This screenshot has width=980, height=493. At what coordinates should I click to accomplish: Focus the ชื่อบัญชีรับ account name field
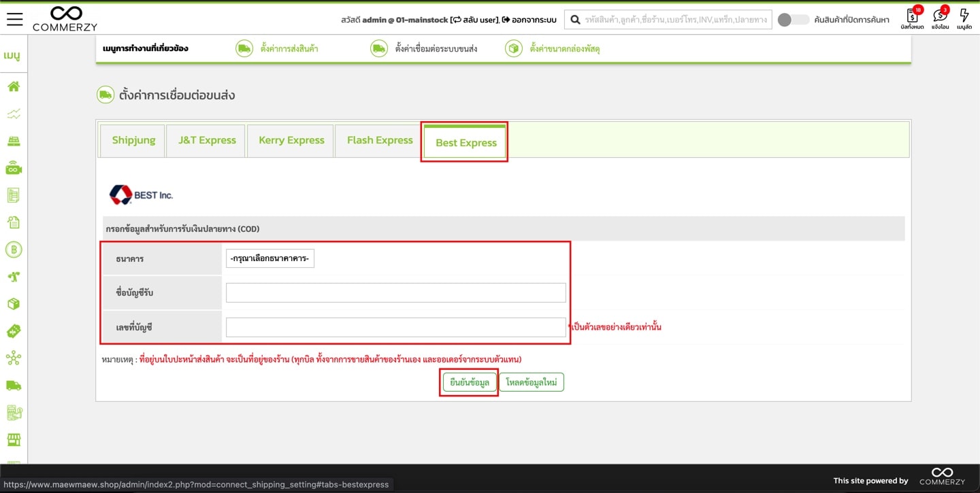tap(395, 292)
